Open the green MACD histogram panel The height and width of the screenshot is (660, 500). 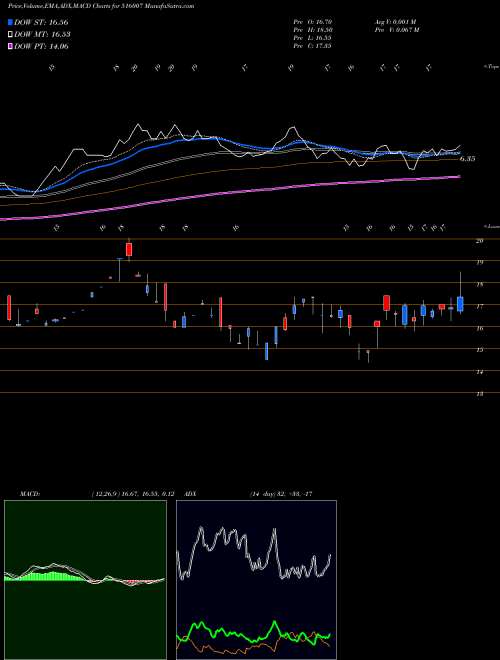pyautogui.click(x=85, y=580)
